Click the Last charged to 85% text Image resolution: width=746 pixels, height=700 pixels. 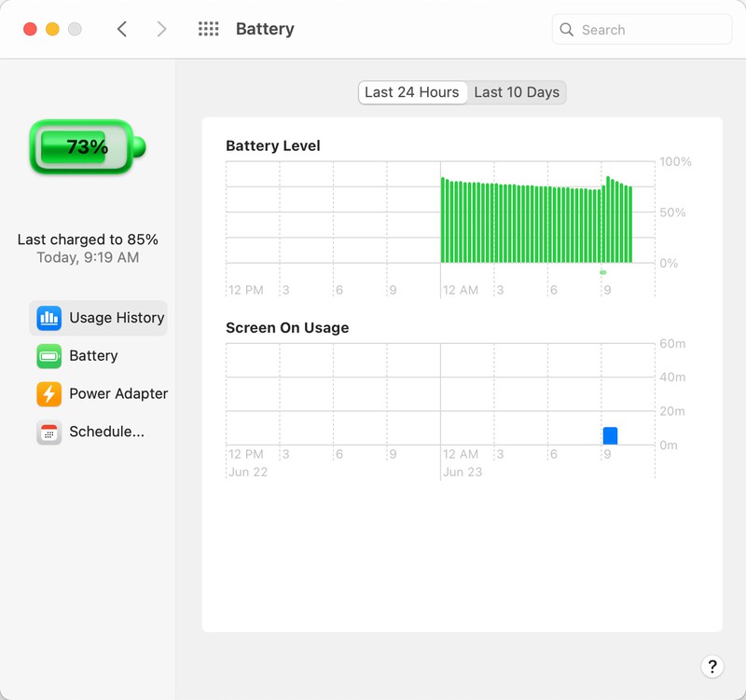88,240
